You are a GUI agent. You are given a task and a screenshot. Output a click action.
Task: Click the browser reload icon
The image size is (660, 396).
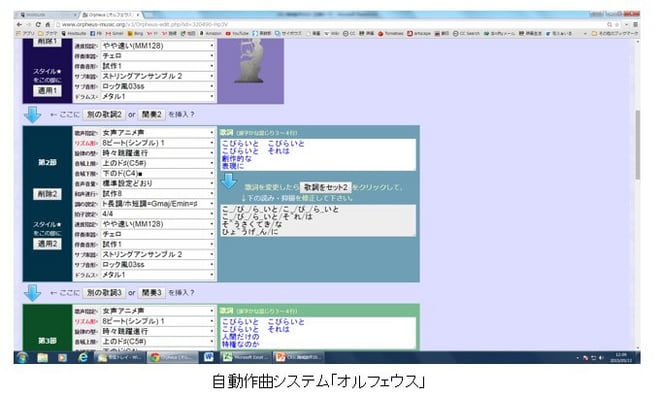coord(38,24)
